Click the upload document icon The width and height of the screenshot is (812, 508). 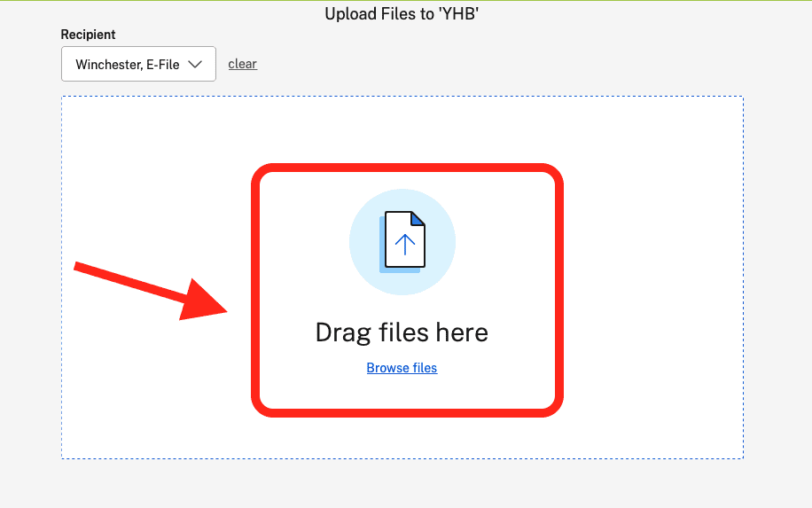point(402,242)
